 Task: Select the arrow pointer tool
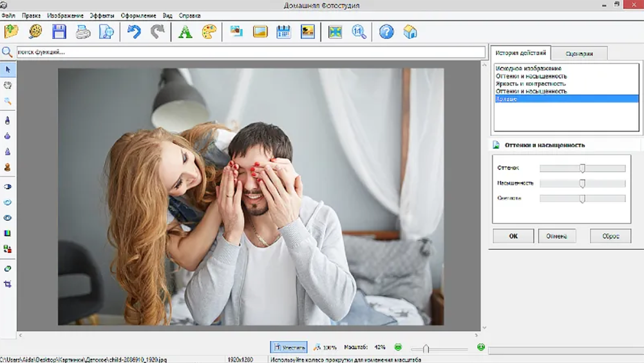coord(8,69)
